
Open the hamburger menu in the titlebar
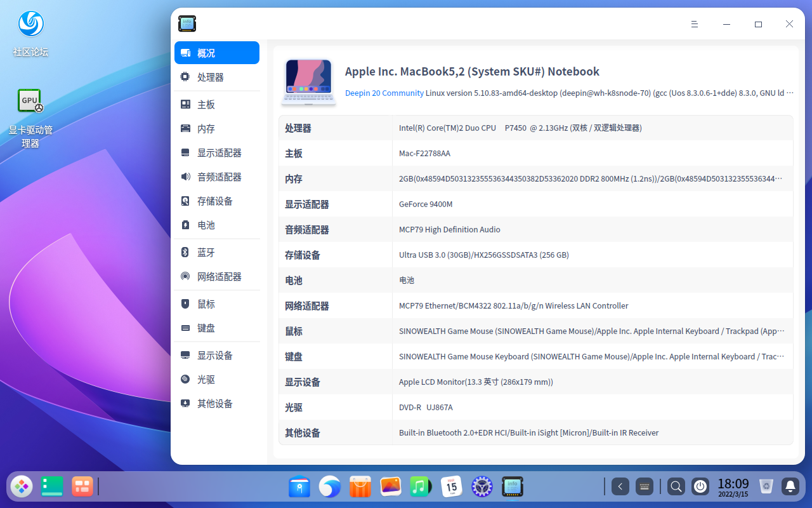coord(695,24)
